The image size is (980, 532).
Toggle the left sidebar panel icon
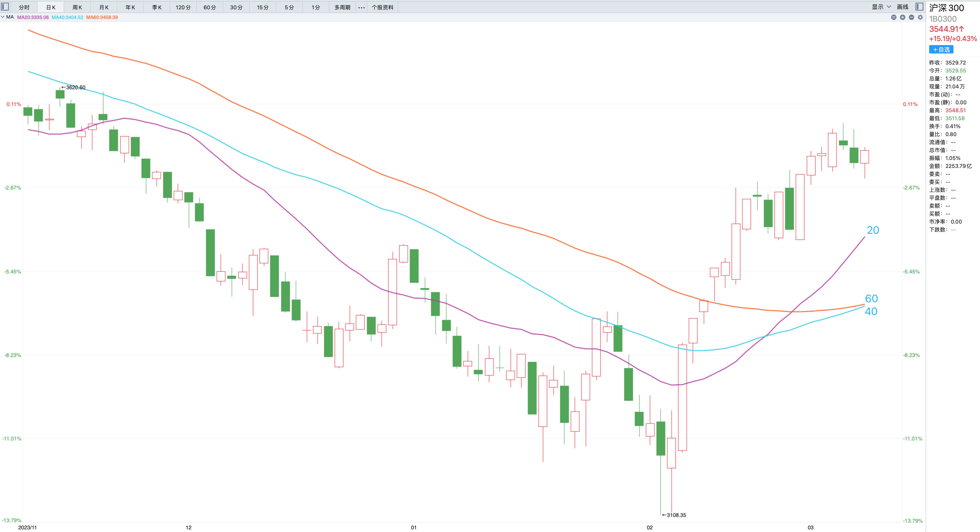[x=5, y=7]
